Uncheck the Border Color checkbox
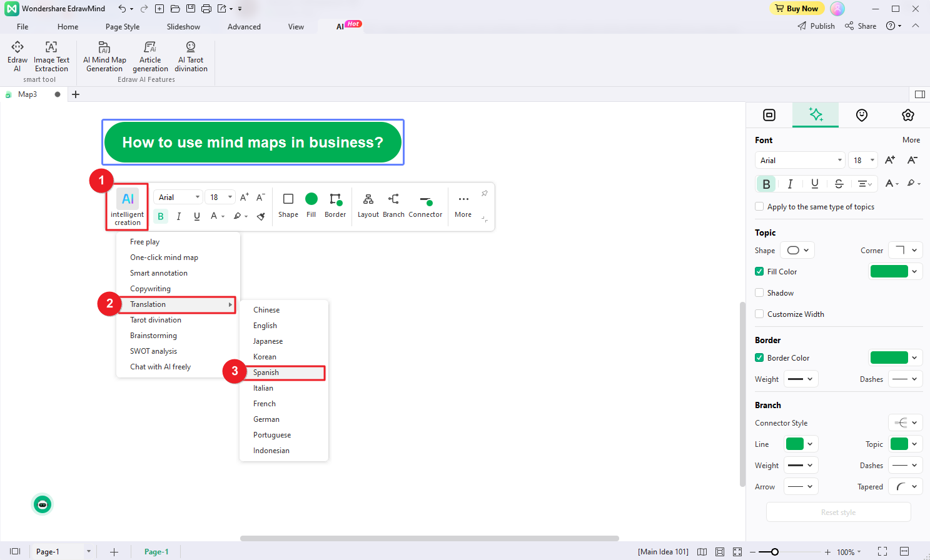The height and width of the screenshot is (560, 930). (759, 358)
